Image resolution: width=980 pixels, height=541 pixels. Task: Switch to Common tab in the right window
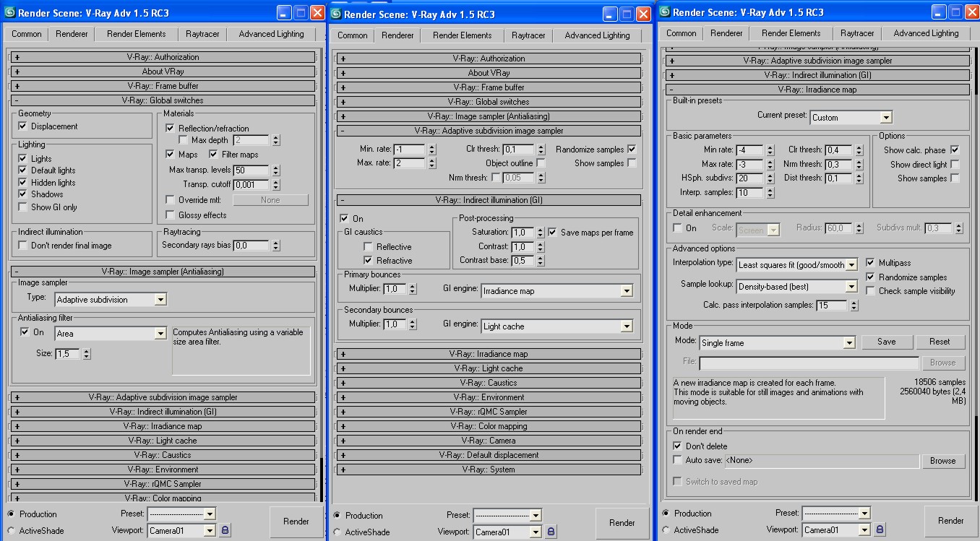pos(682,33)
